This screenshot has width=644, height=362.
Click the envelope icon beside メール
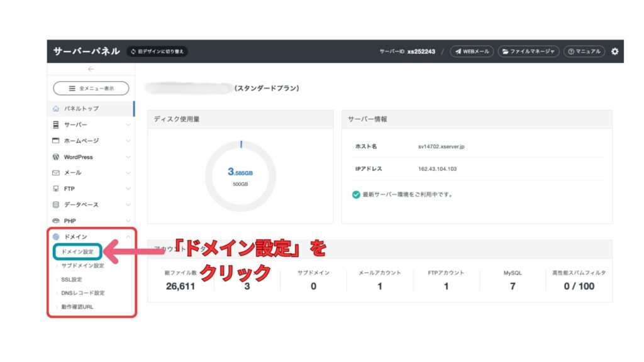point(56,173)
